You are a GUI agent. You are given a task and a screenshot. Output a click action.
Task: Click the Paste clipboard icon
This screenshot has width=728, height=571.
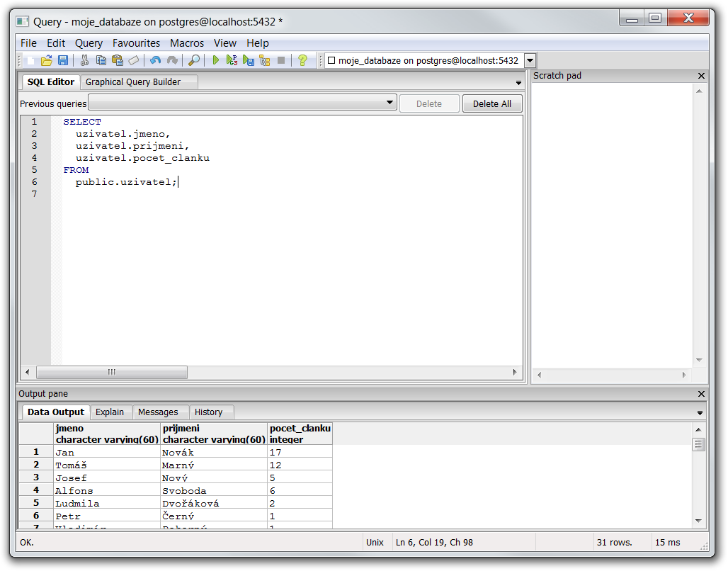118,61
